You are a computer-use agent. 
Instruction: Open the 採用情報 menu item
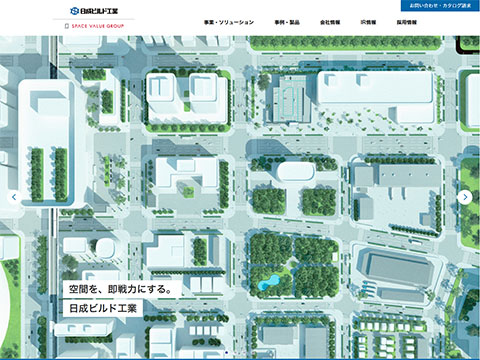[x=407, y=22]
